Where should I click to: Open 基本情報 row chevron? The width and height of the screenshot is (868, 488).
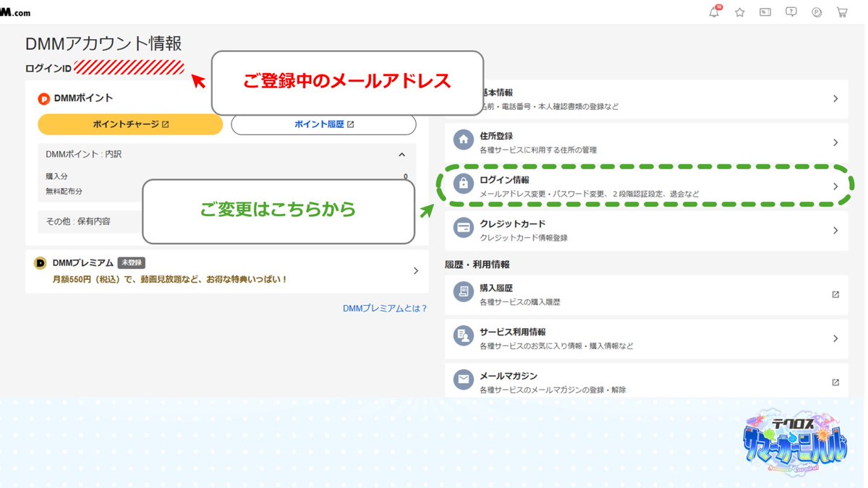point(835,98)
